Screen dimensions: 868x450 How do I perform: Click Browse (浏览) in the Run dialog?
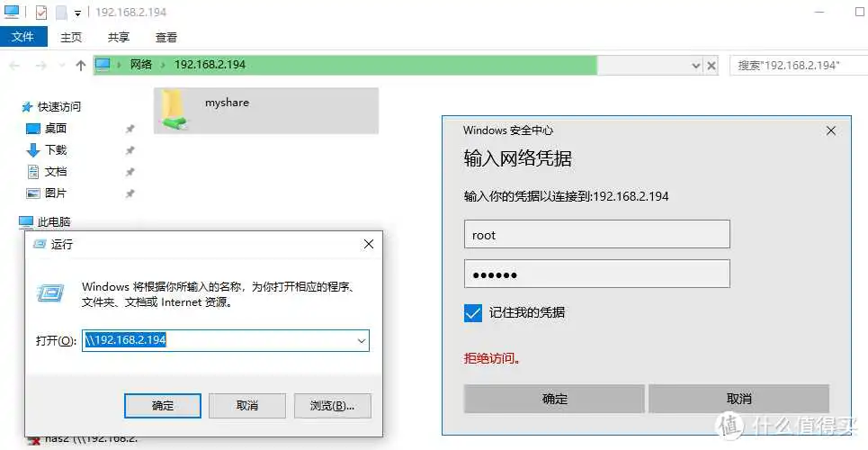click(x=332, y=406)
